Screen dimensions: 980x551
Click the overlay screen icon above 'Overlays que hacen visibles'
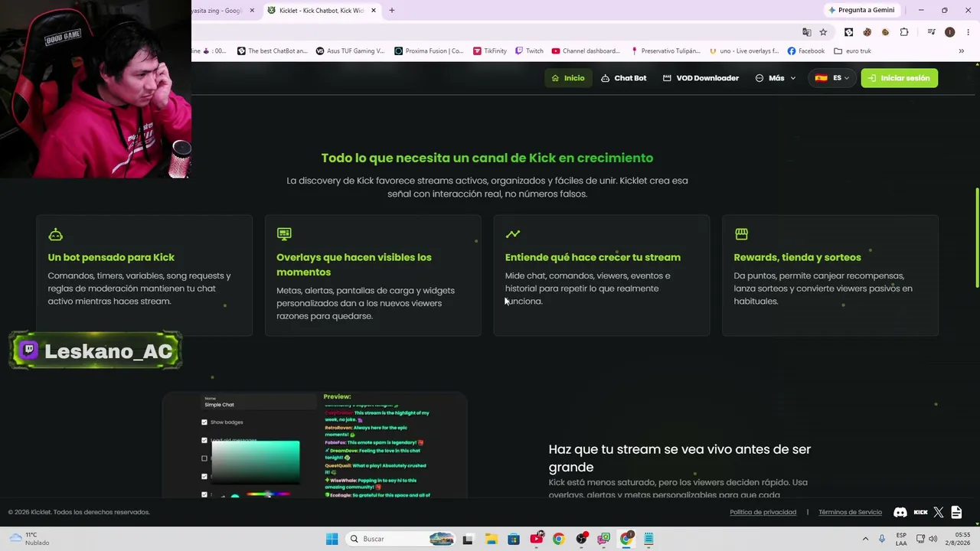coord(284,233)
